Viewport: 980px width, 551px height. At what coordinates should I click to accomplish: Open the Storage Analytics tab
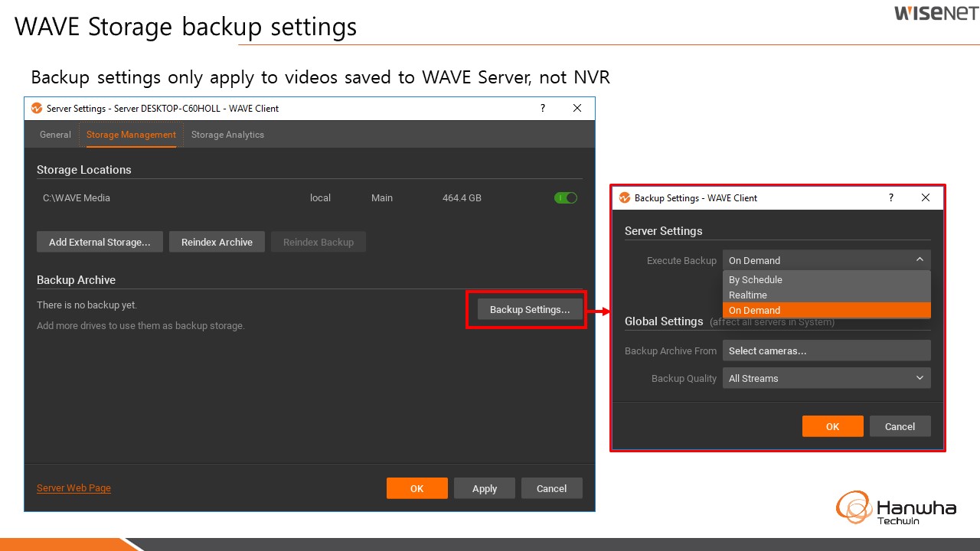tap(227, 135)
